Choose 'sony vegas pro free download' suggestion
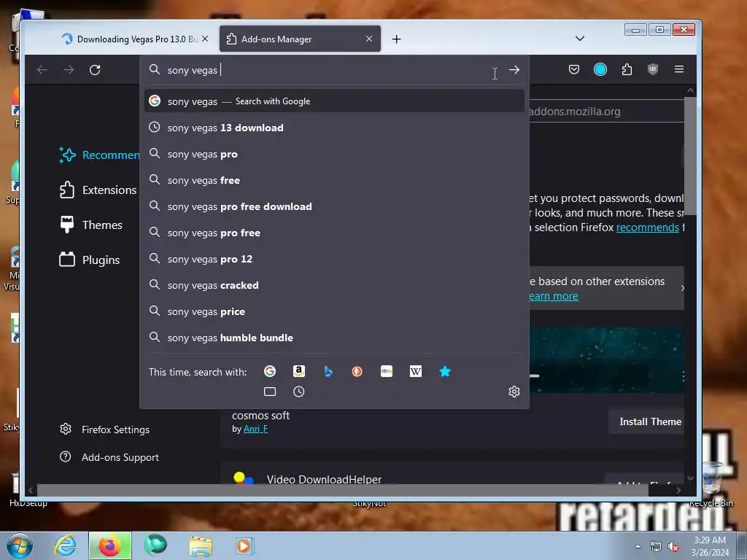 click(334, 206)
